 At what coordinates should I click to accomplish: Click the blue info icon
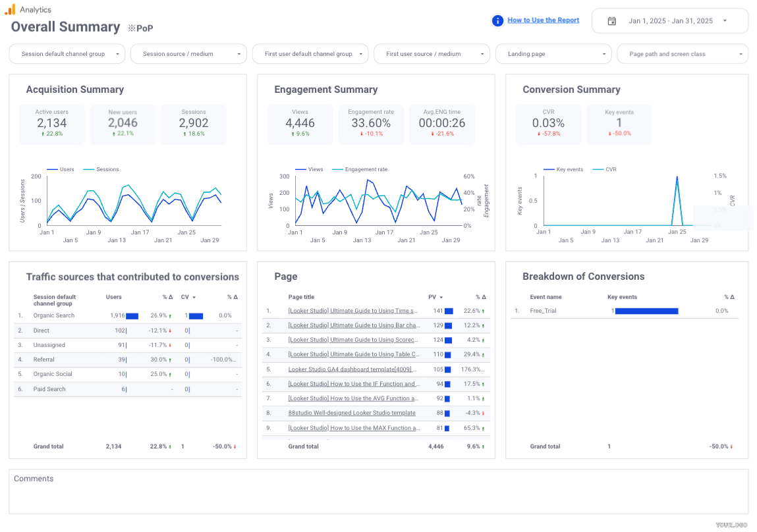click(498, 21)
